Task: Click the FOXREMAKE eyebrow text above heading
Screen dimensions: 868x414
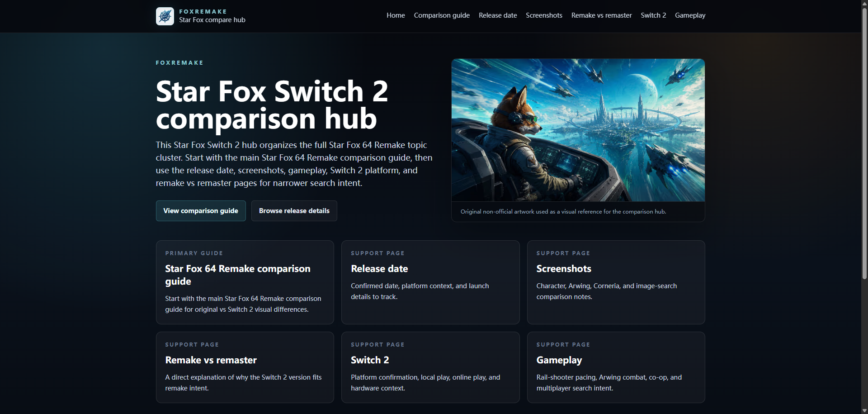Action: (x=179, y=63)
